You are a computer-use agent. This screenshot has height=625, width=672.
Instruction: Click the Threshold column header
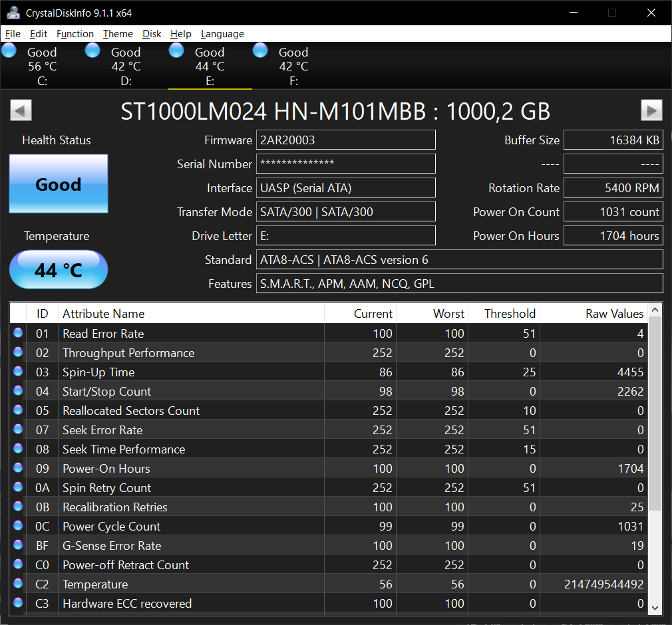pyautogui.click(x=504, y=314)
